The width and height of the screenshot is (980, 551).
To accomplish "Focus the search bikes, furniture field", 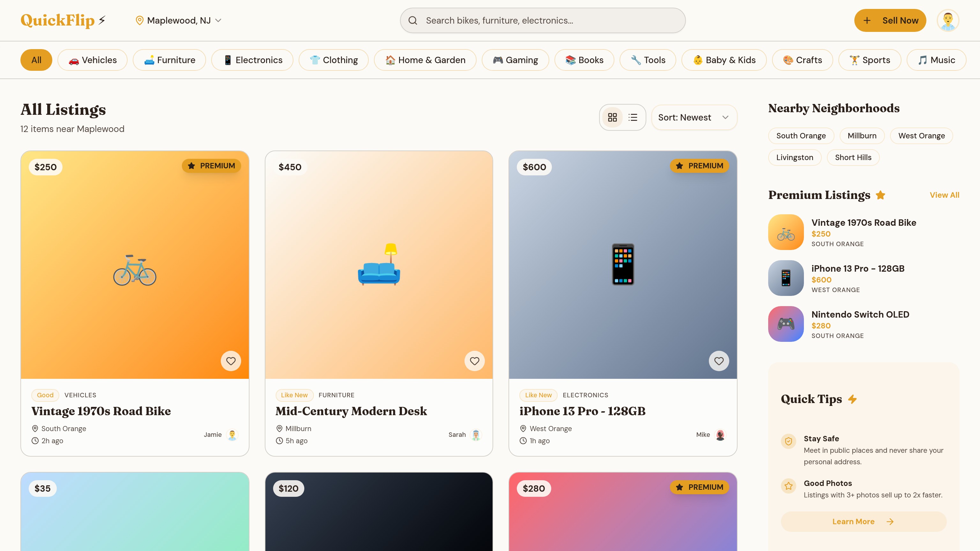I will point(548,20).
